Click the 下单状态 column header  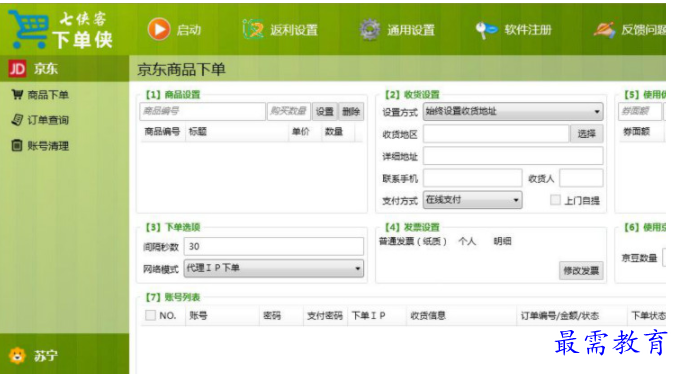tap(648, 315)
